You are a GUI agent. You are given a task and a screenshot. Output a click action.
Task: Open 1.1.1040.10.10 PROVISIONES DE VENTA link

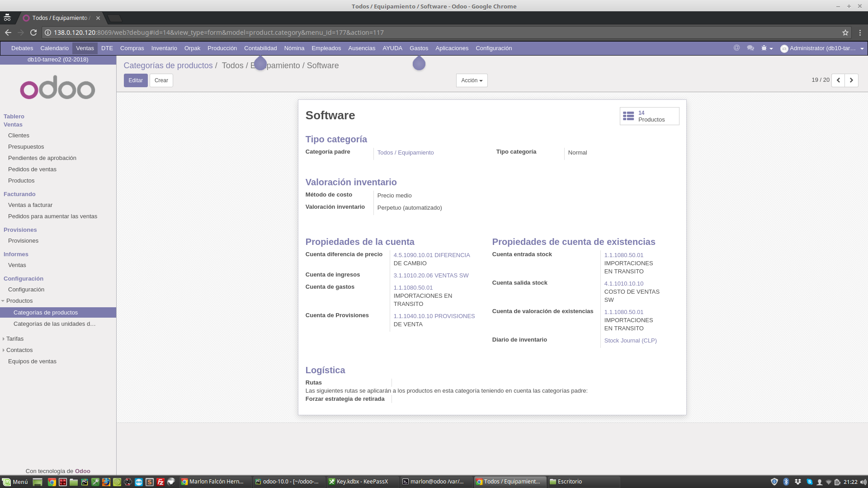click(434, 320)
